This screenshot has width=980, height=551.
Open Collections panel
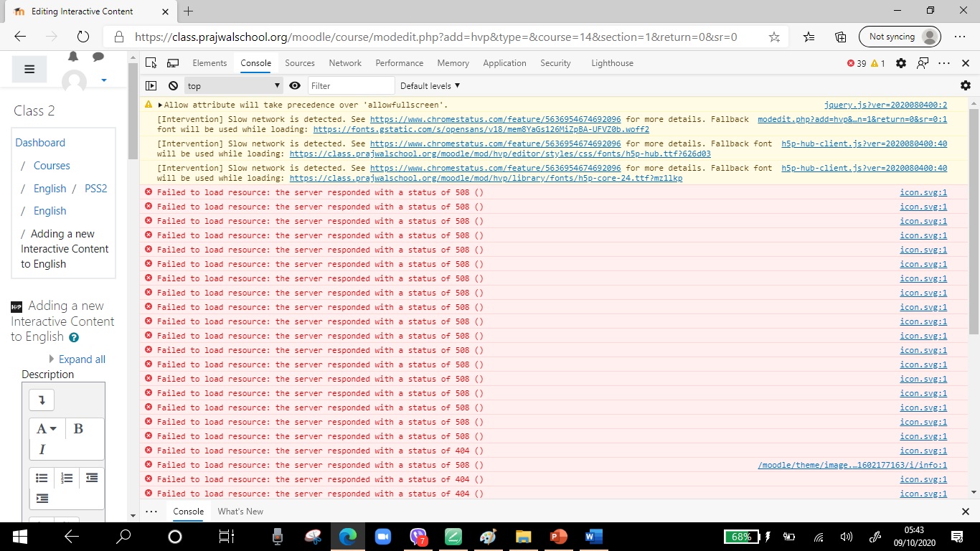841,37
